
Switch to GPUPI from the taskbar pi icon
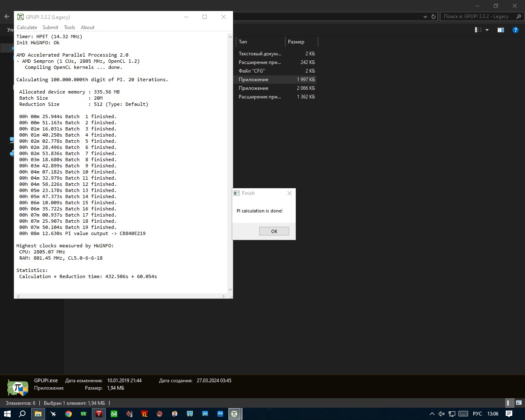234,414
